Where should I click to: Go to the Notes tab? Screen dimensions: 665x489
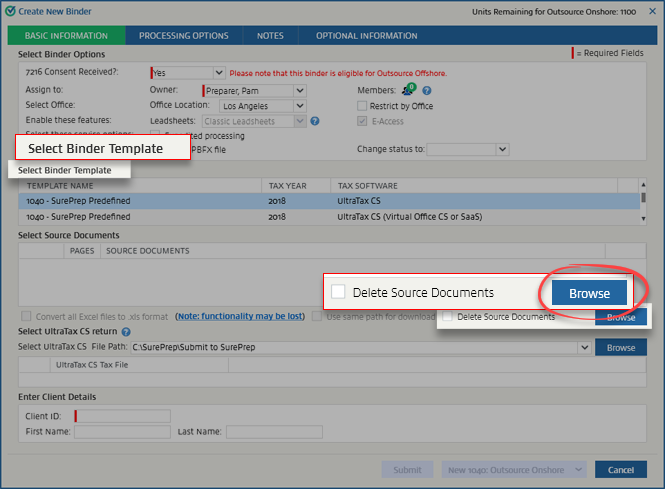pos(270,36)
